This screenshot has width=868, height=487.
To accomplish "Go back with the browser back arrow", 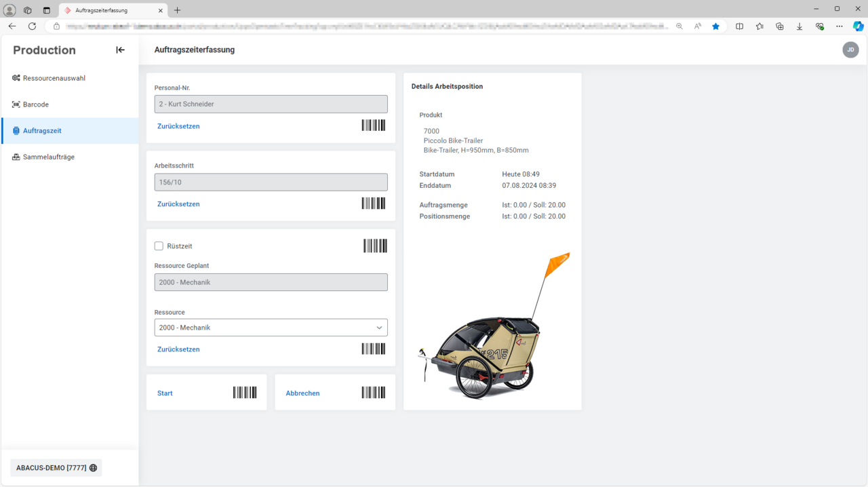I will [12, 26].
